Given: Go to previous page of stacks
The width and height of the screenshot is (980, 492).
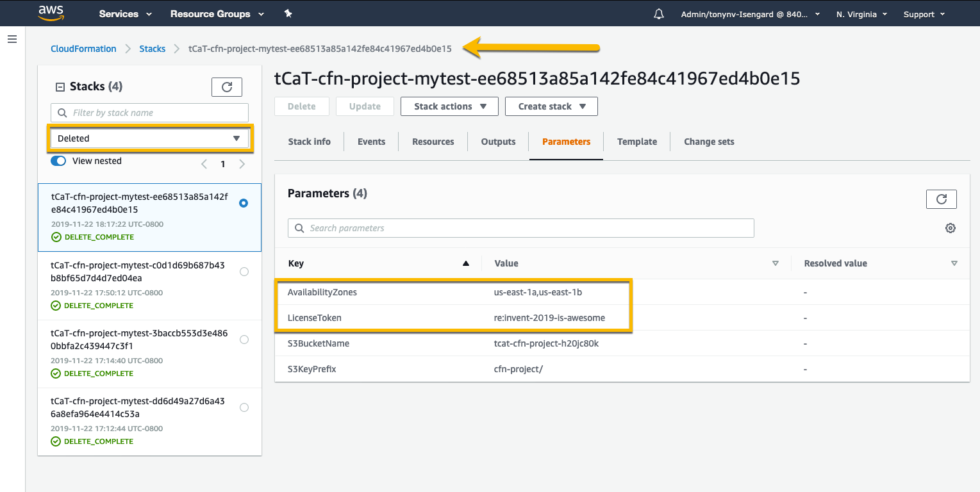Looking at the screenshot, I should (204, 164).
